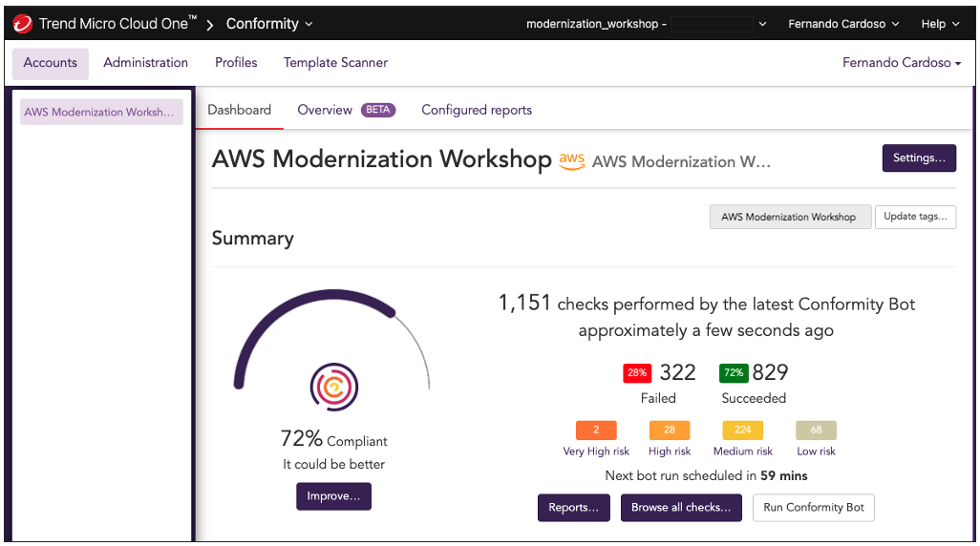Select the Very High risk count badge
980x546 pixels.
tap(596, 430)
